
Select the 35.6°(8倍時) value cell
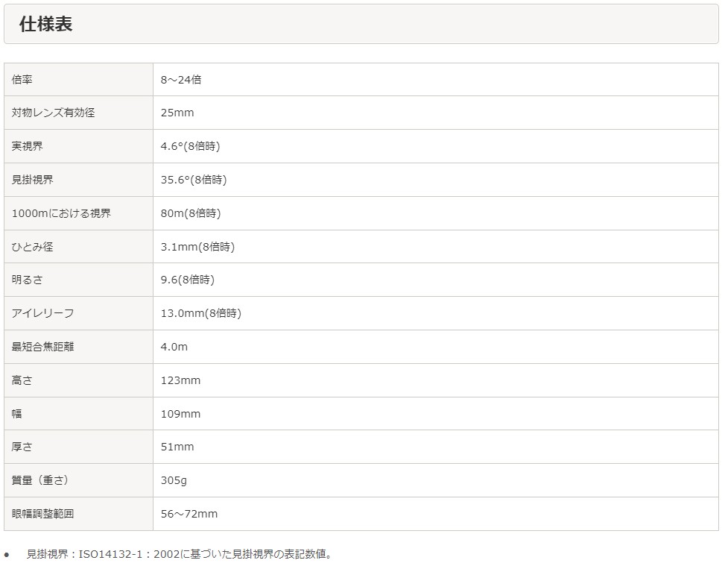pyautogui.click(x=194, y=180)
